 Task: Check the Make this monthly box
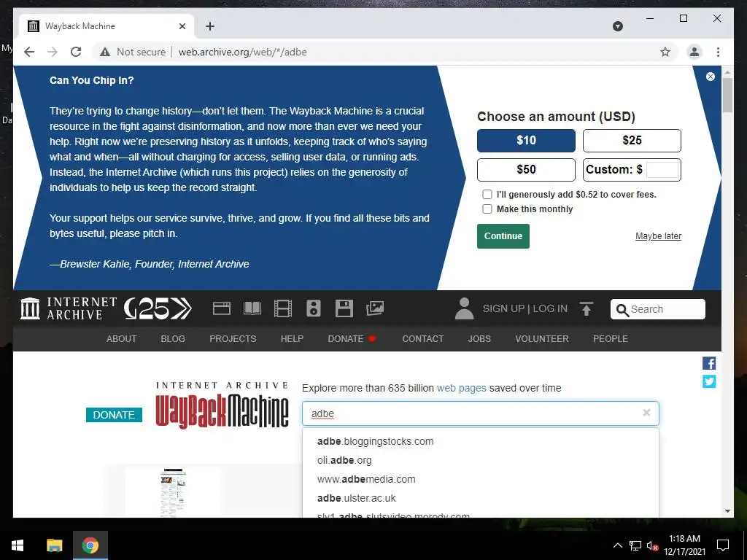[487, 209]
